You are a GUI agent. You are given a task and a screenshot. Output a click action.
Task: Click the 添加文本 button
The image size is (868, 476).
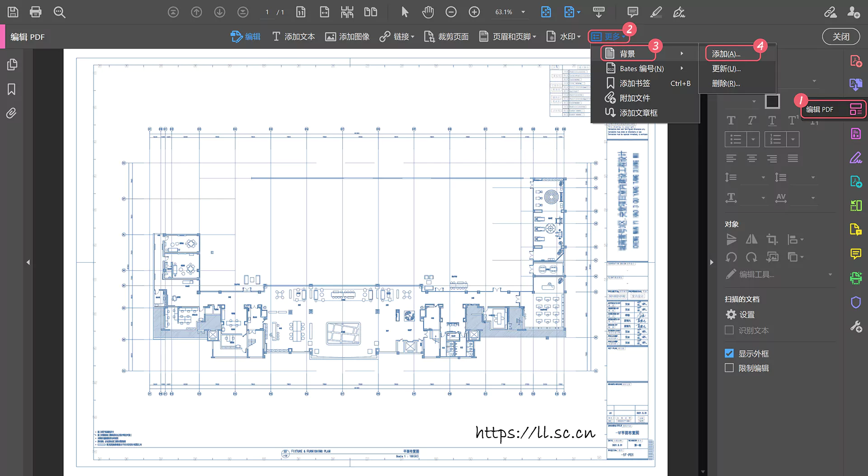click(293, 37)
